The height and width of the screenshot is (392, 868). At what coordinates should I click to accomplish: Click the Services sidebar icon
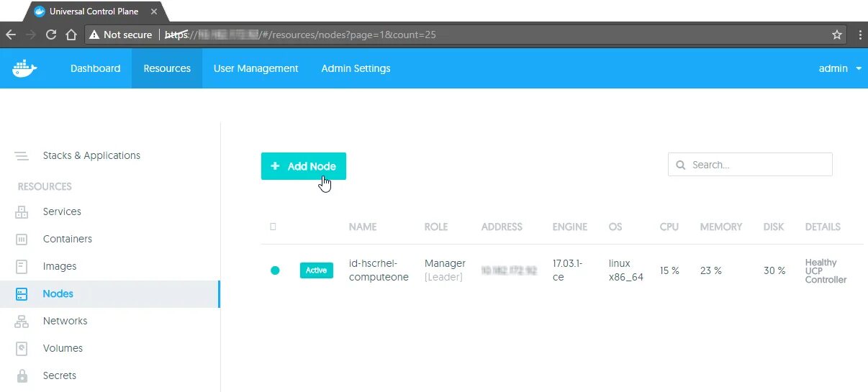coord(22,212)
